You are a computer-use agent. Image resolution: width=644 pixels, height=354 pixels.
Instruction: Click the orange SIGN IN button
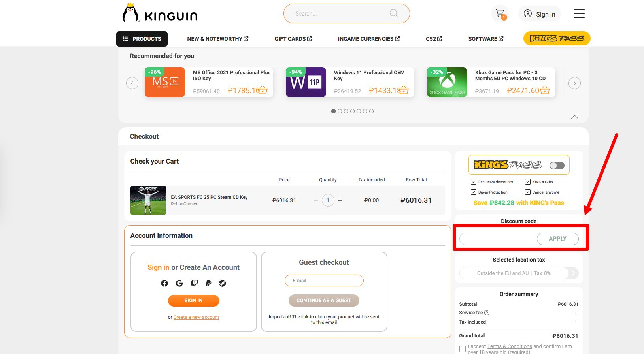coord(194,301)
